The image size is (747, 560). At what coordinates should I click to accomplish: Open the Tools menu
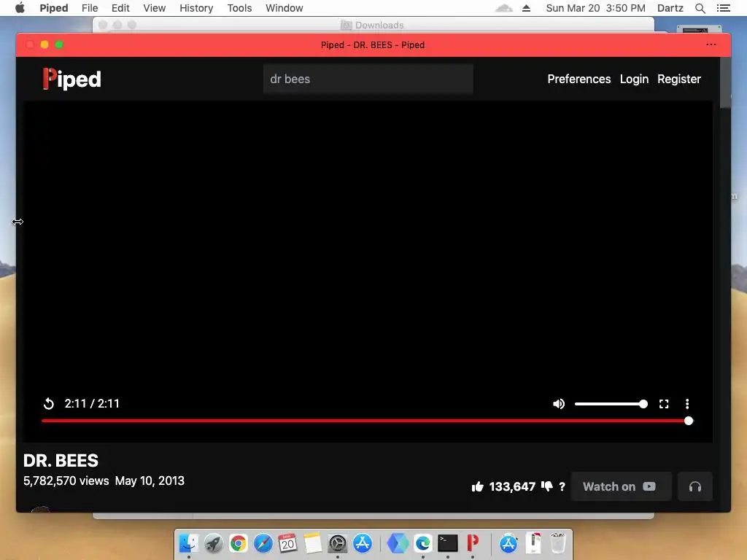[x=239, y=8]
